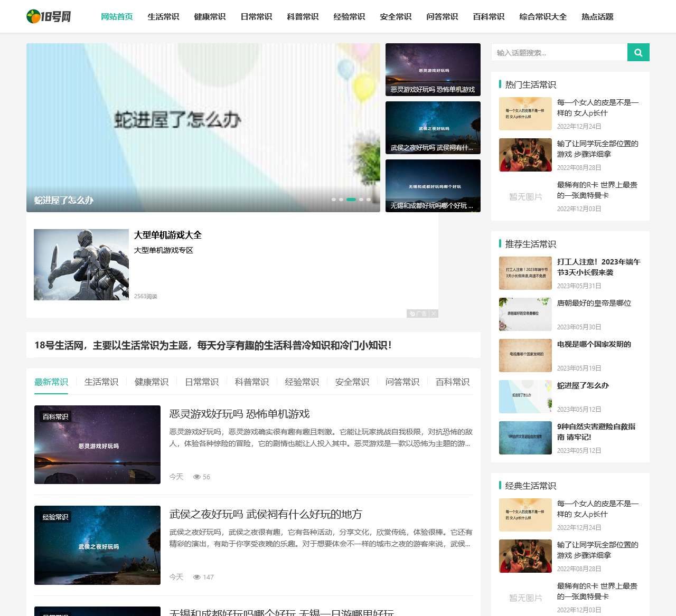Open 9种自然灾害避险自救指南 sidebar thumbnail
This screenshot has width=676, height=616.
pos(525,438)
